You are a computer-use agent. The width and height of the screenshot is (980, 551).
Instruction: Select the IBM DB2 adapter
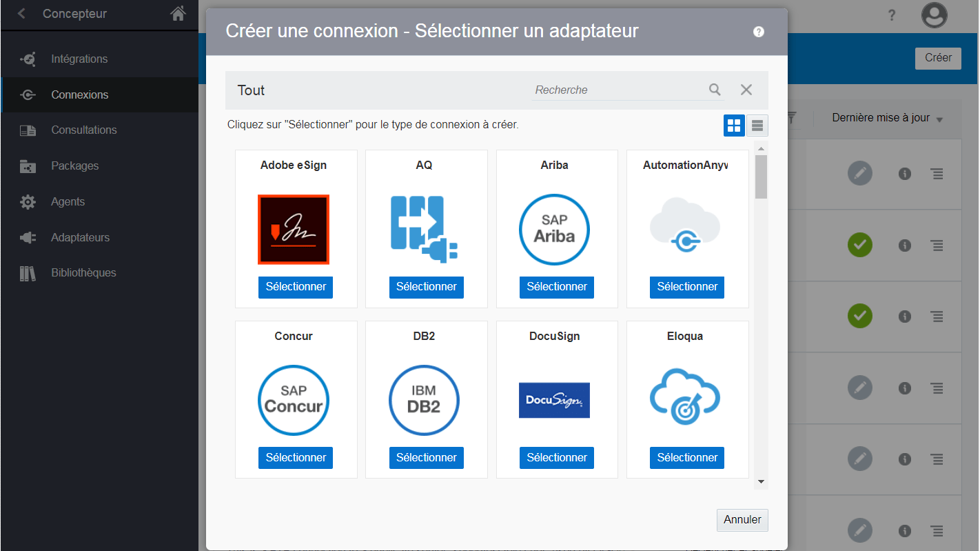click(426, 458)
